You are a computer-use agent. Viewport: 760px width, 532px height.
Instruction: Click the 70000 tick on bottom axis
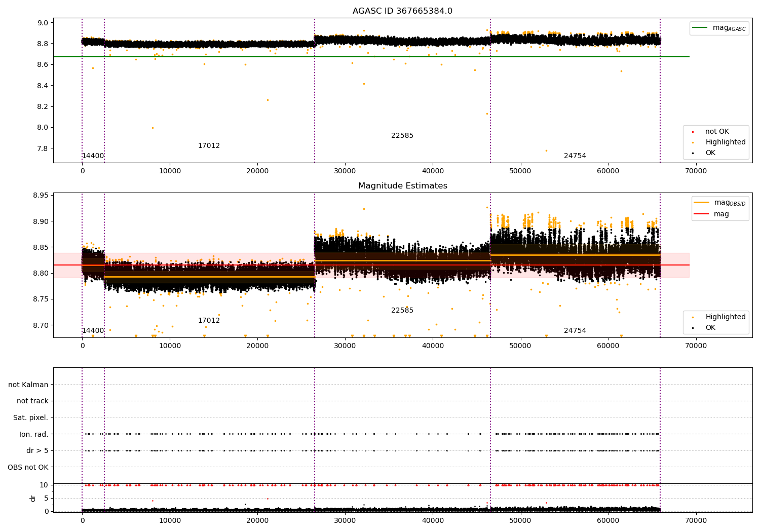pyautogui.click(x=696, y=520)
